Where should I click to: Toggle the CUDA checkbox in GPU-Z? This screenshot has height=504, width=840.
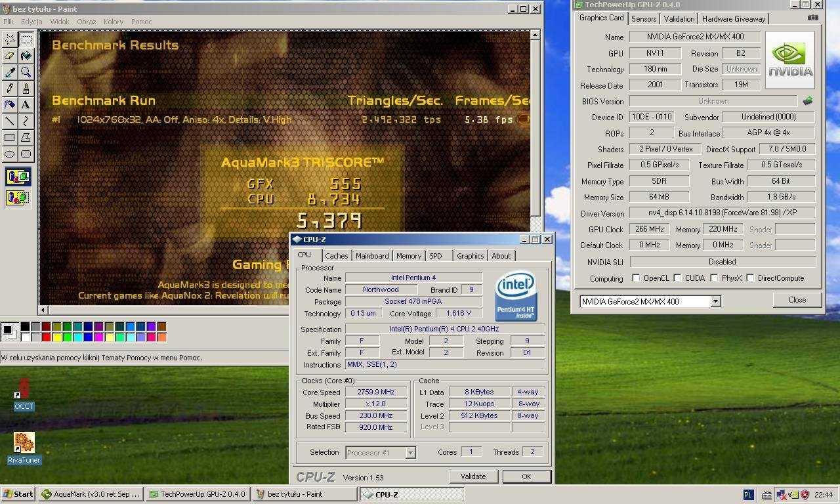click(677, 278)
